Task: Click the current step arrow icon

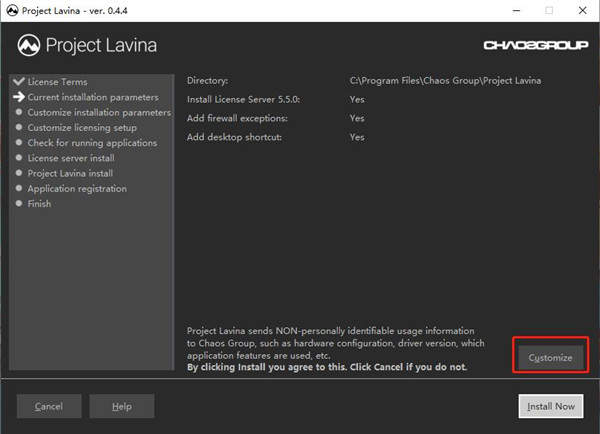Action: [19, 97]
